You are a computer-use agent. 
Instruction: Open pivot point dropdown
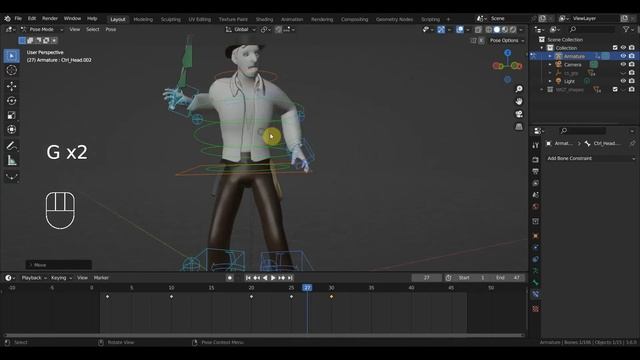266,29
